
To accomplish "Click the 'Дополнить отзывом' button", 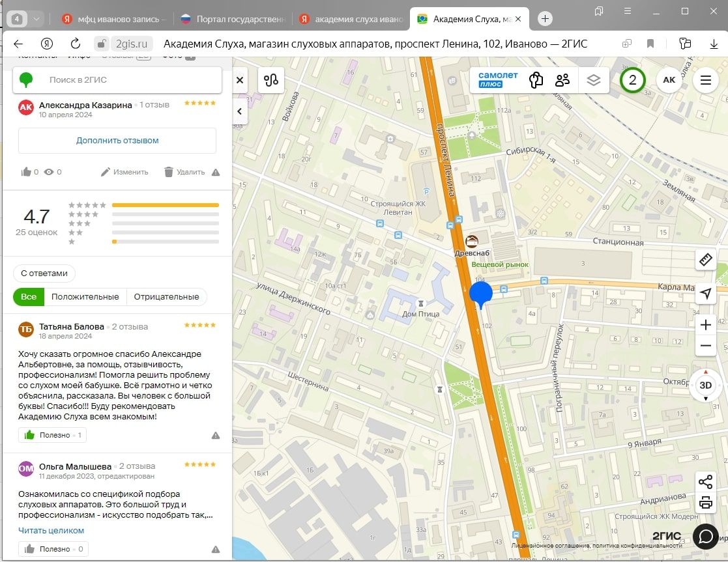I will click(117, 141).
